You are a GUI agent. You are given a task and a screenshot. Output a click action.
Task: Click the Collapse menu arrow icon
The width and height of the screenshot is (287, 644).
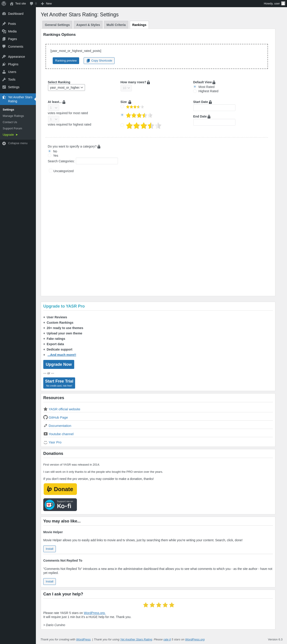[x=4, y=143]
